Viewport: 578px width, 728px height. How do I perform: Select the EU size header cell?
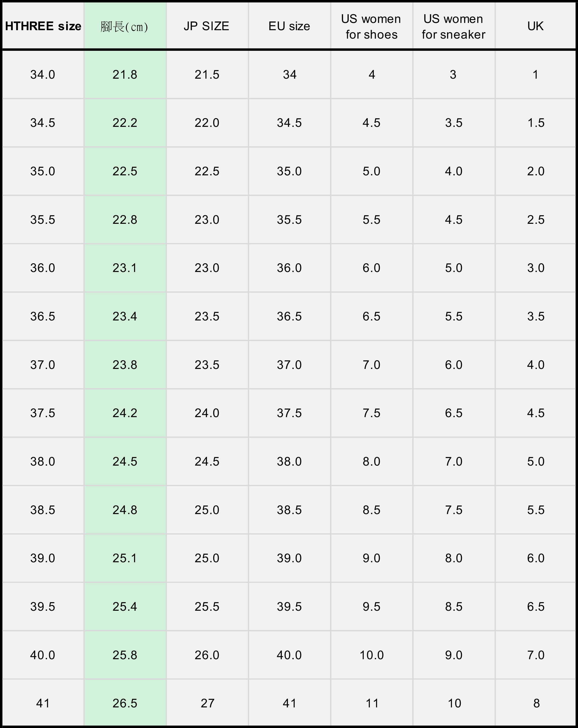289,26
